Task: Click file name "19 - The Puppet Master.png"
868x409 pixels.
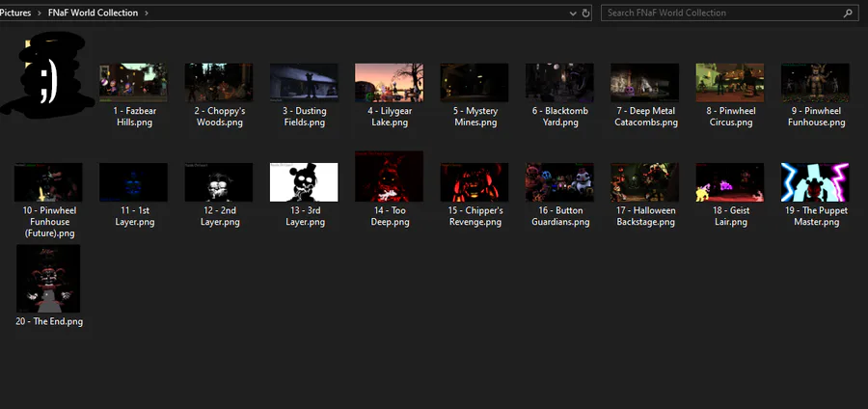Action: [817, 216]
